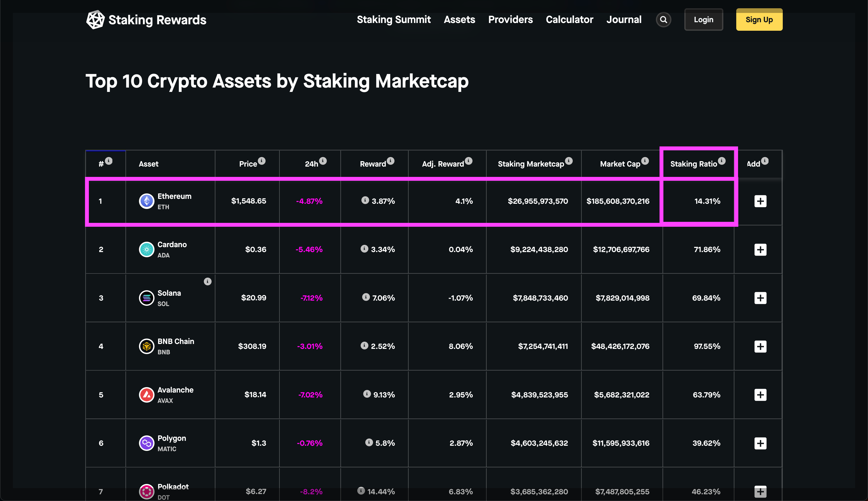
Task: Click BNB Chain staking ratio 97.55%
Action: coord(707,346)
